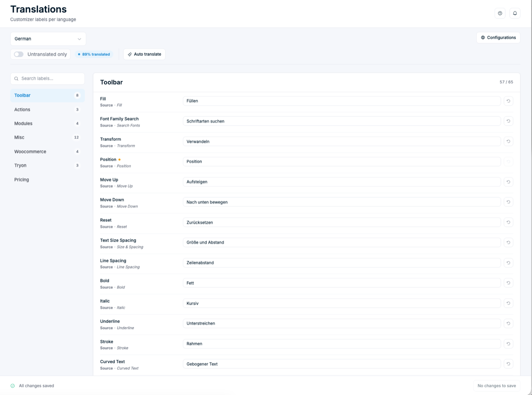Viewport: 532px width, 395px height.
Task: Reset the Stroke translation
Action: [x=509, y=344]
